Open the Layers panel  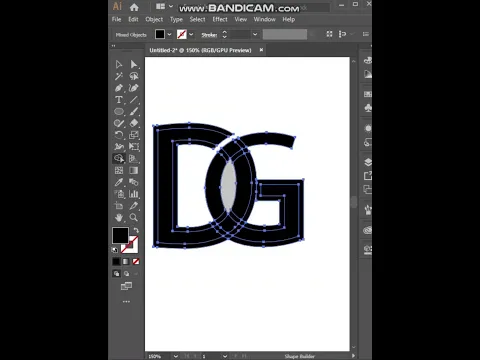(x=368, y=162)
